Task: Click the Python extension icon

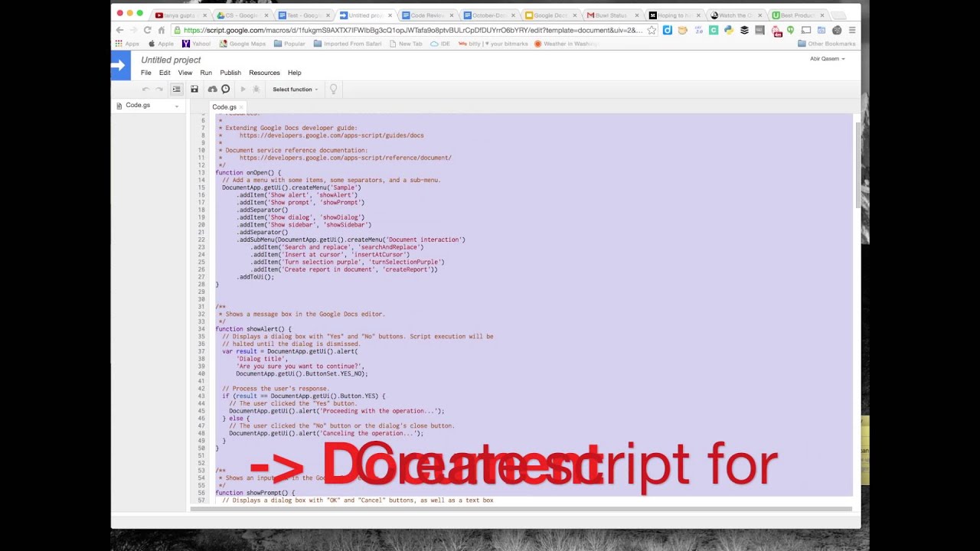Action: click(729, 30)
